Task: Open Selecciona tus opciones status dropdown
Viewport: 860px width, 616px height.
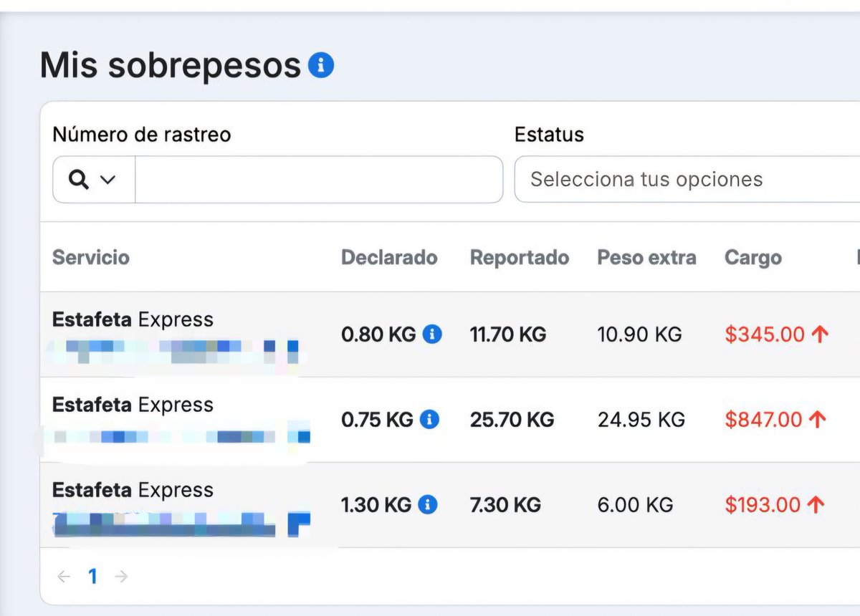Action: pyautogui.click(x=687, y=180)
